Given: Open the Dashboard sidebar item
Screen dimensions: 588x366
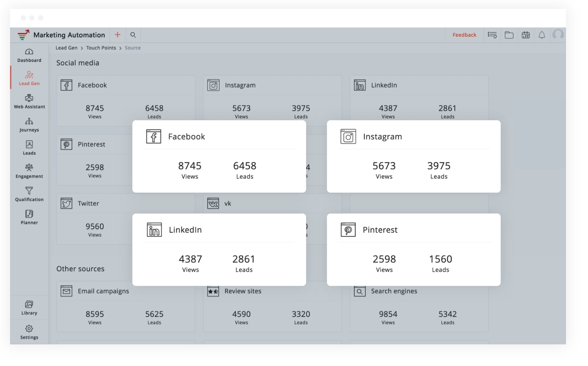Looking at the screenshot, I should click(29, 55).
